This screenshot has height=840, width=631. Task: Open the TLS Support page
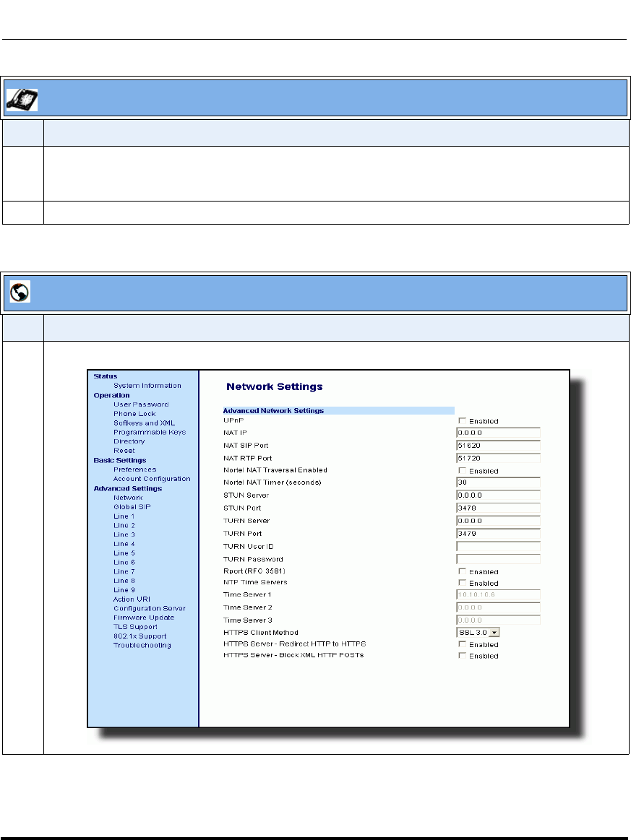(135, 627)
